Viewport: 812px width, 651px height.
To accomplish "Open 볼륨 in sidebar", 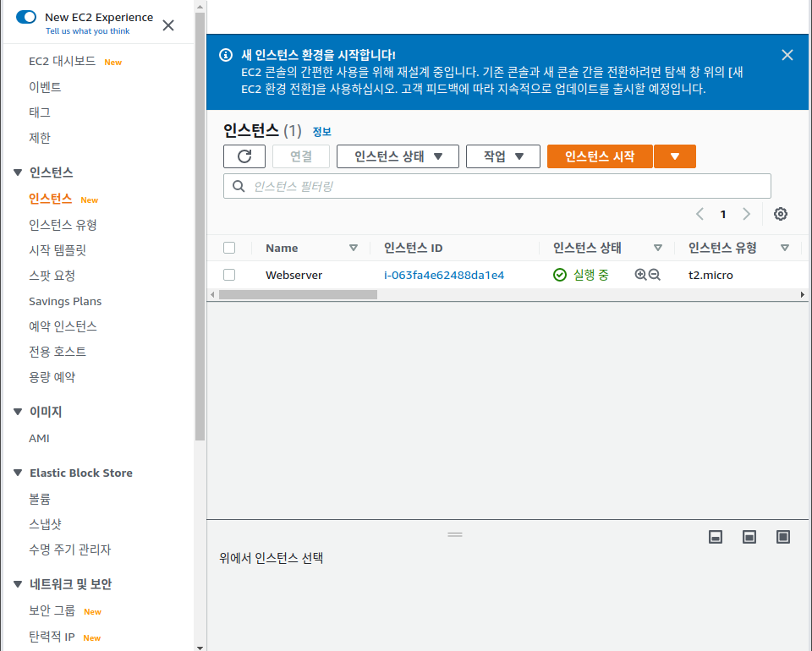I will tap(40, 499).
